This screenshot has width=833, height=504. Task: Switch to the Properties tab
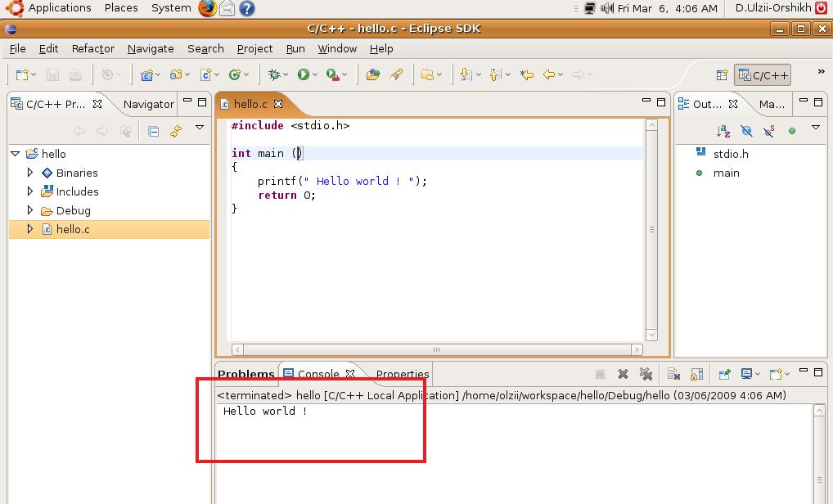[x=402, y=375]
